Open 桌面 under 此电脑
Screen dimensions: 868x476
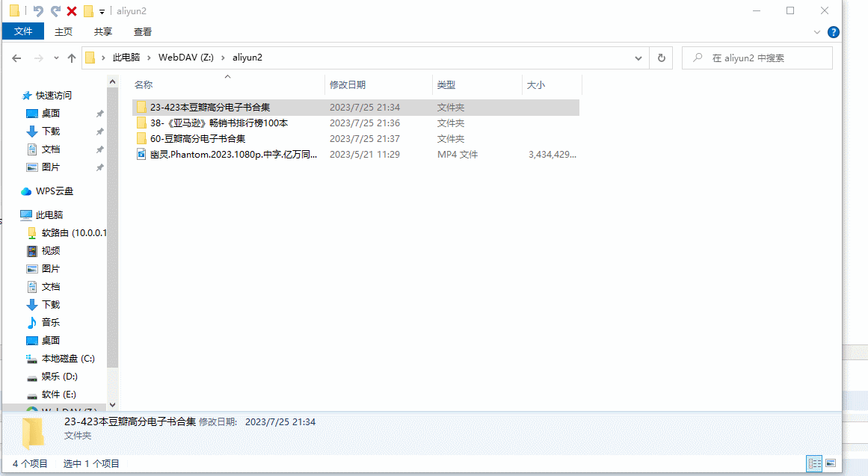tap(50, 340)
